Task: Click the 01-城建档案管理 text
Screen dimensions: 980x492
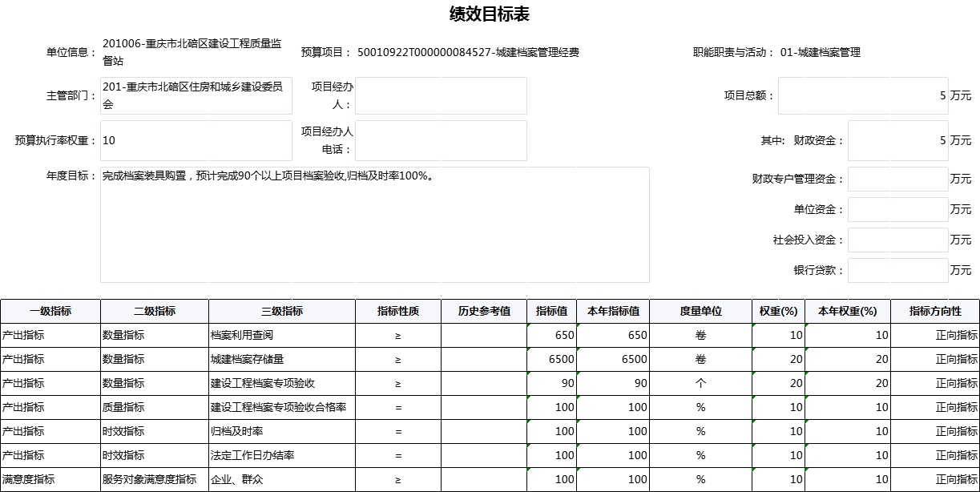Action: [821, 53]
